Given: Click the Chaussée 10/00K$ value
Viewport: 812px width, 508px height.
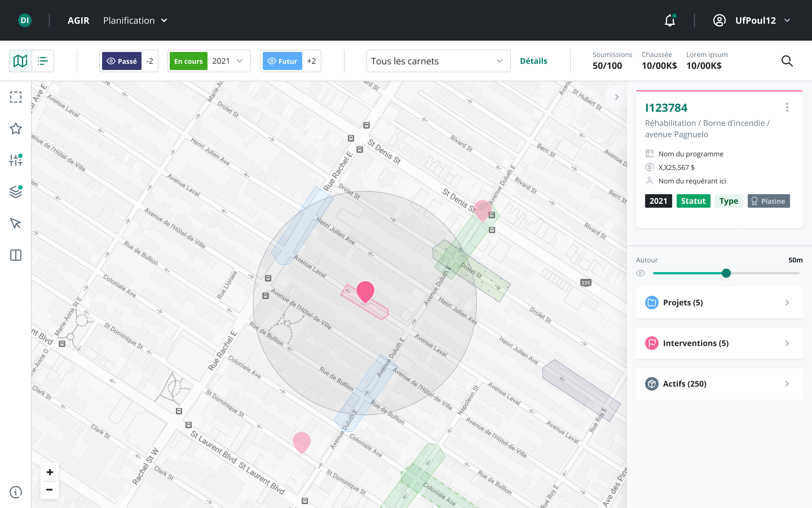Looking at the screenshot, I should point(659,65).
